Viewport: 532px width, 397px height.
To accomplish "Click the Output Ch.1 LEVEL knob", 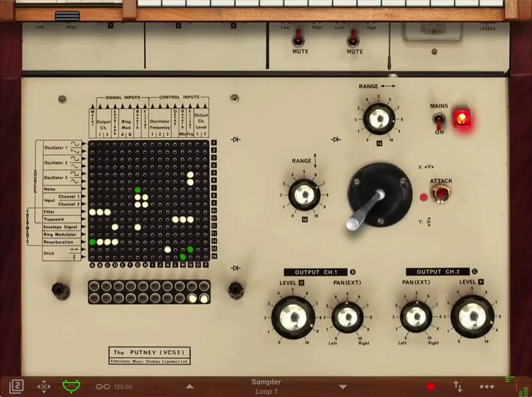I will 293,318.
